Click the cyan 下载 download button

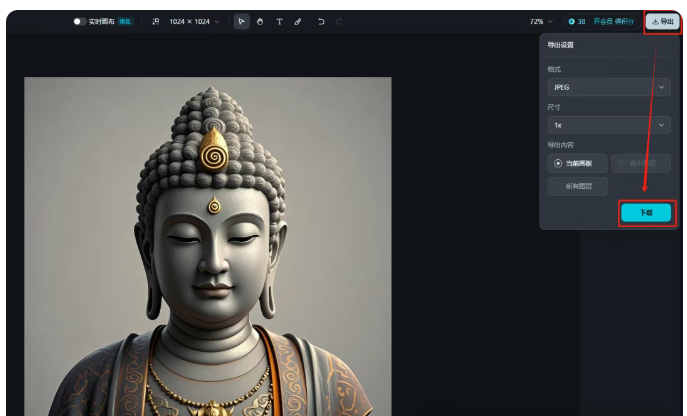tap(646, 213)
